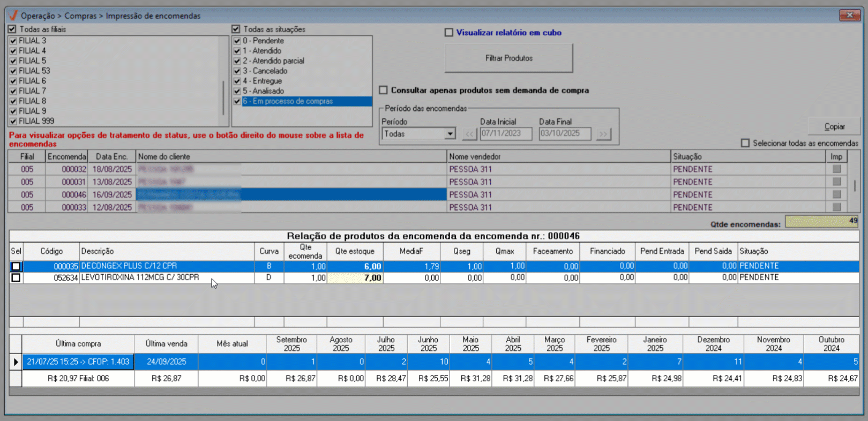Click the previous period arrow button
Screen dimensions: 868x421
[x=469, y=134]
